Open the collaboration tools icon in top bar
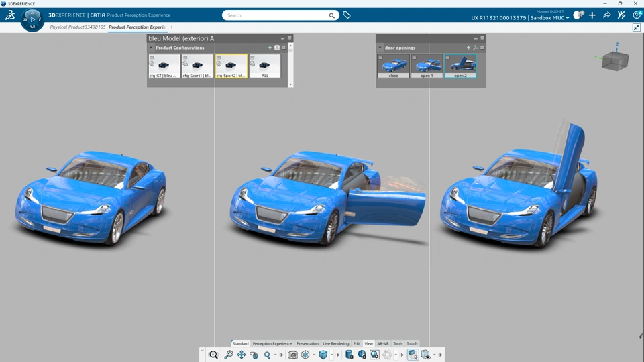Viewport: 644px width, 362px height. click(622, 15)
